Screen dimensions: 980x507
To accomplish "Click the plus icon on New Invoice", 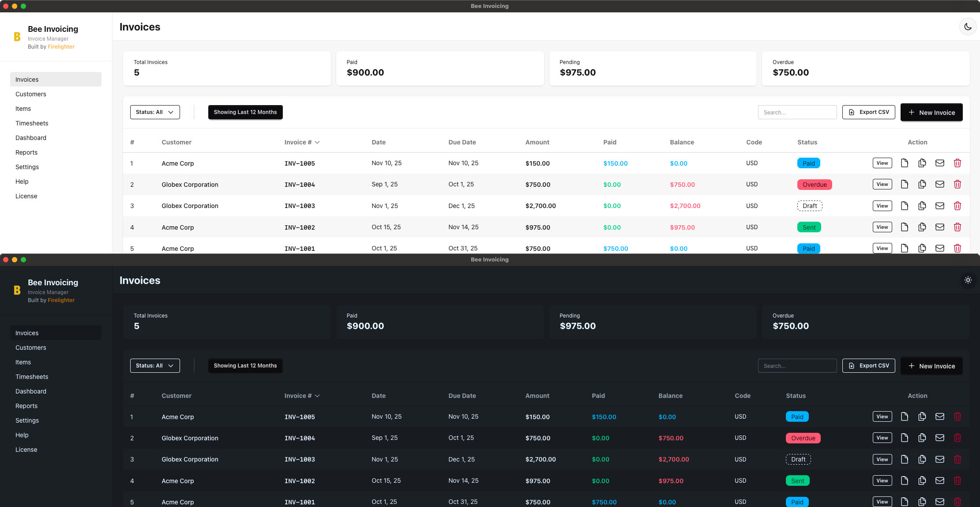I will coord(912,112).
